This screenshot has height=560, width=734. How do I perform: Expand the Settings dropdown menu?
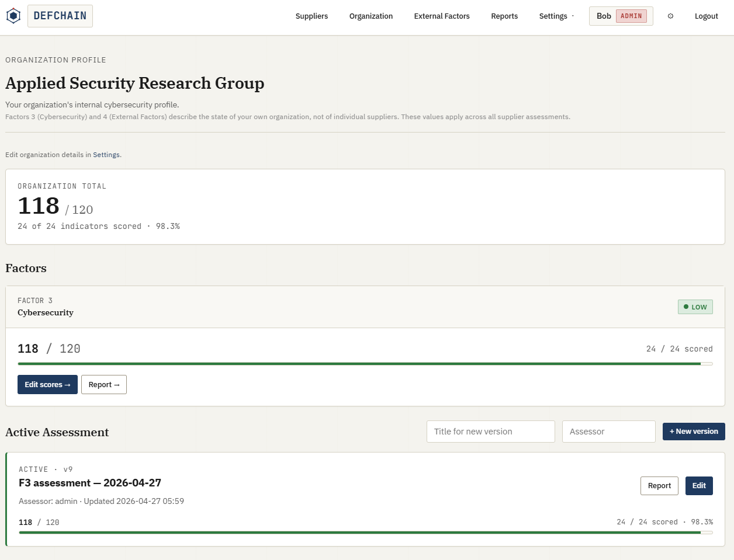556,16
